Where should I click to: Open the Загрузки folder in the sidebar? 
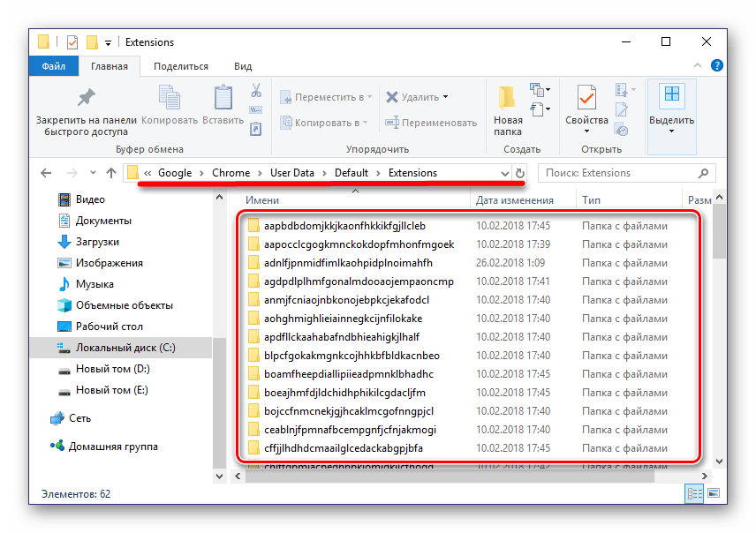[95, 242]
